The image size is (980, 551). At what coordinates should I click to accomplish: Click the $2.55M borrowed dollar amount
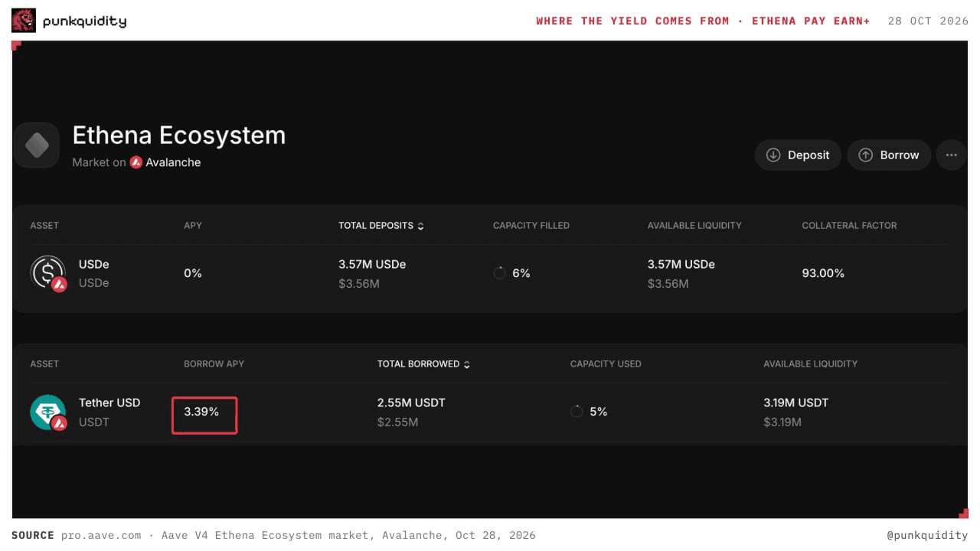point(397,422)
